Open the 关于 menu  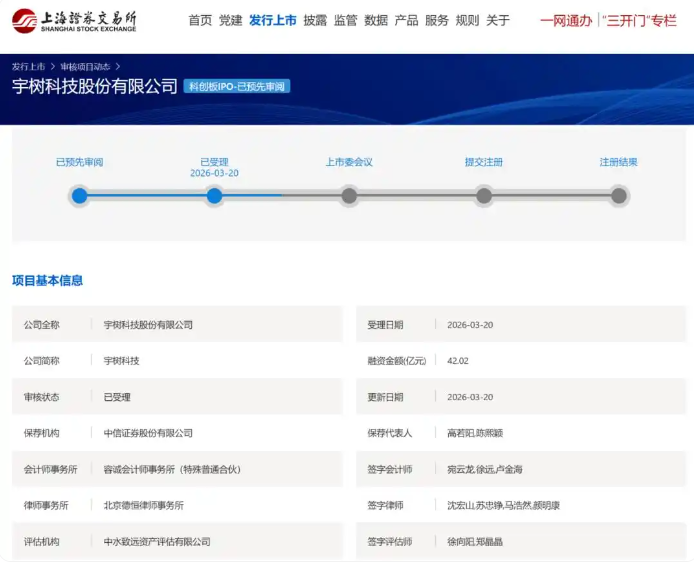498,20
